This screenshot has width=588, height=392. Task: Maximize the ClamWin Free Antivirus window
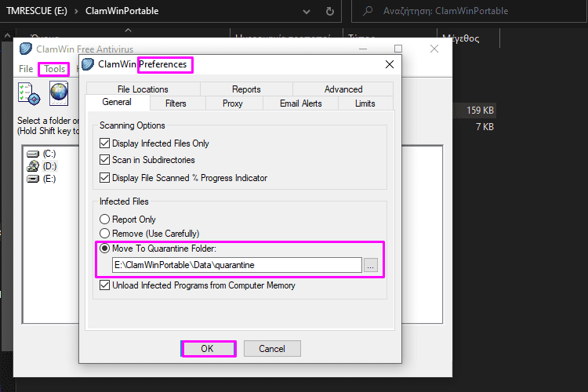coord(398,49)
